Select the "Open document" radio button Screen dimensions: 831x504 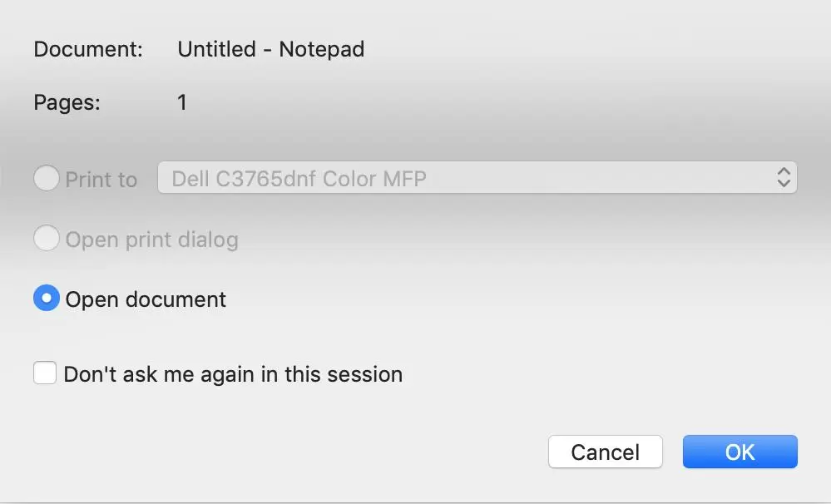coord(47,299)
